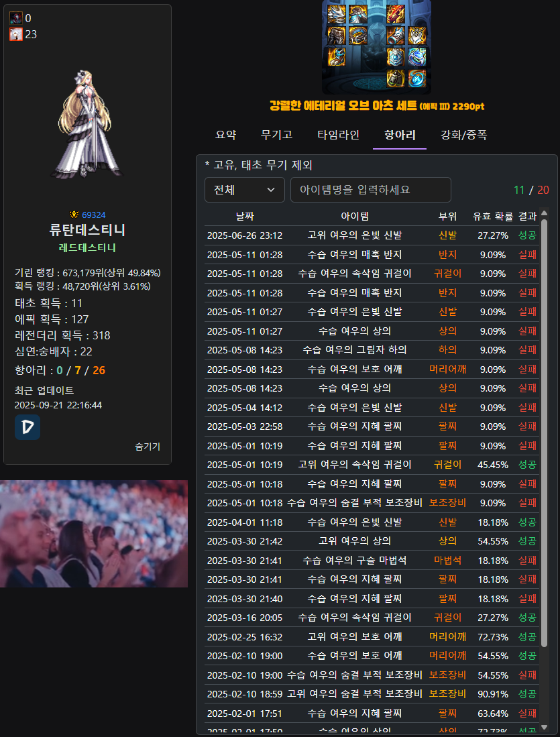This screenshot has height=737, width=560.
Task: Select the coat top armor icon
Action: pyautogui.click(x=357, y=13)
